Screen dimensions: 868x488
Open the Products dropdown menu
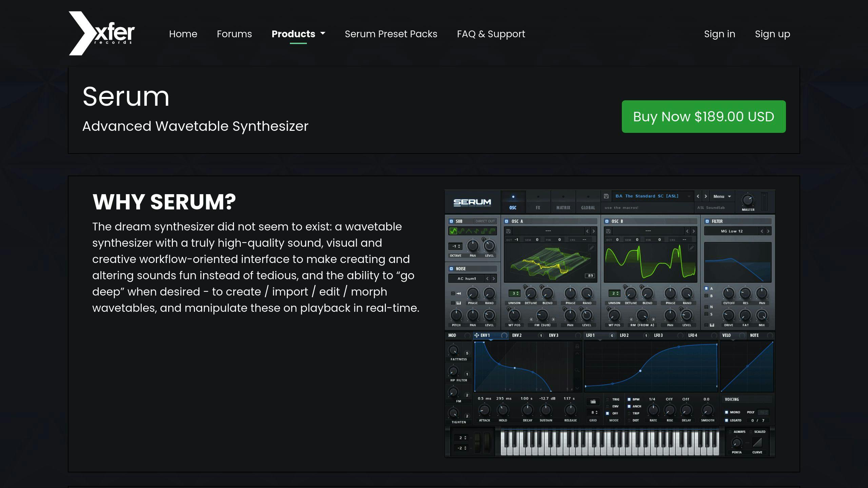click(x=298, y=34)
